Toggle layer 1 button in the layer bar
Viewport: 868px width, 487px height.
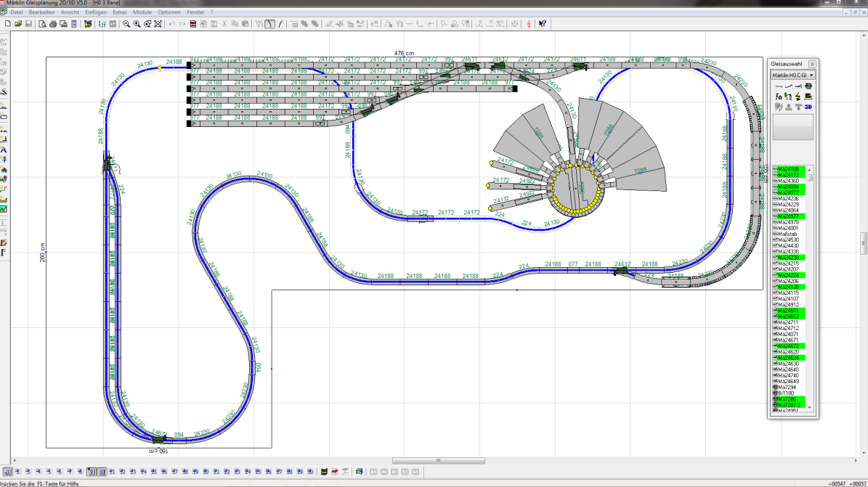(8, 472)
